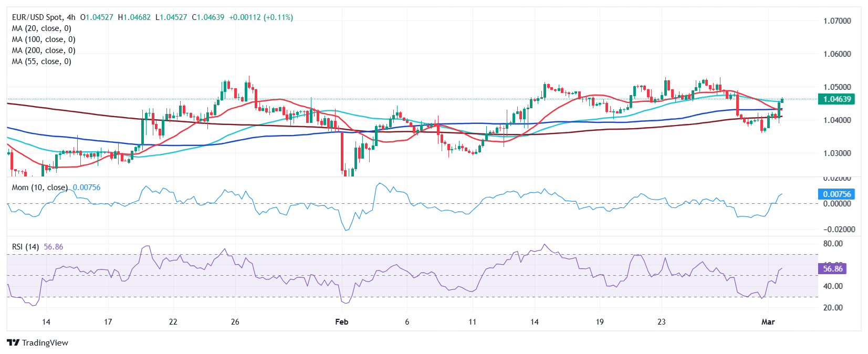Image resolution: width=868 pixels, height=354 pixels.
Task: Click the 1.07000 price axis label
Action: (x=837, y=21)
